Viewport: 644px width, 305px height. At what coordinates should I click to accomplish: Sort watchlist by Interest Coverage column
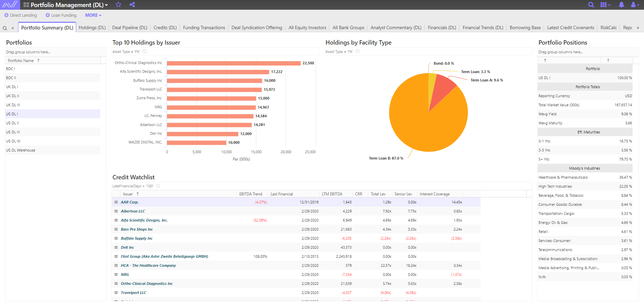(x=440, y=194)
